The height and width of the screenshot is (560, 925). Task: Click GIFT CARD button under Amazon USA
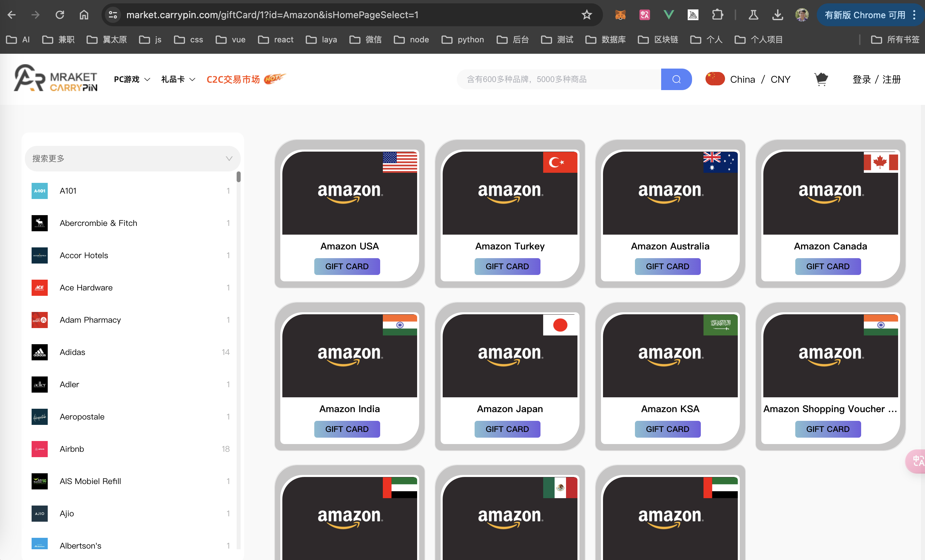coord(347,267)
